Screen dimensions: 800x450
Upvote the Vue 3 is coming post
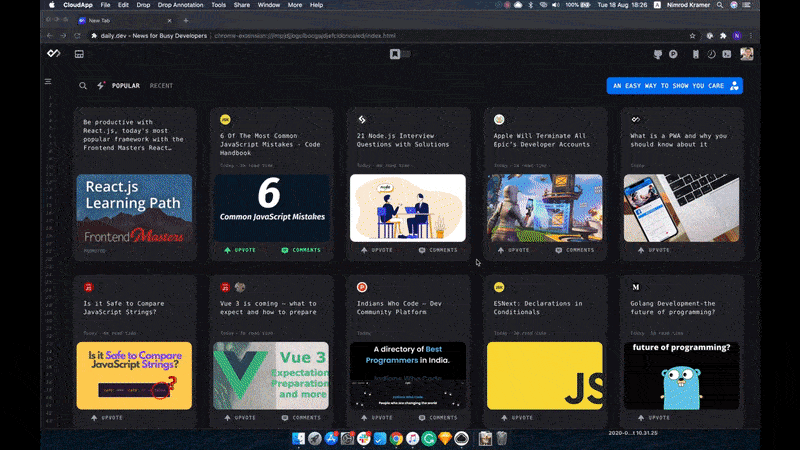coord(240,417)
